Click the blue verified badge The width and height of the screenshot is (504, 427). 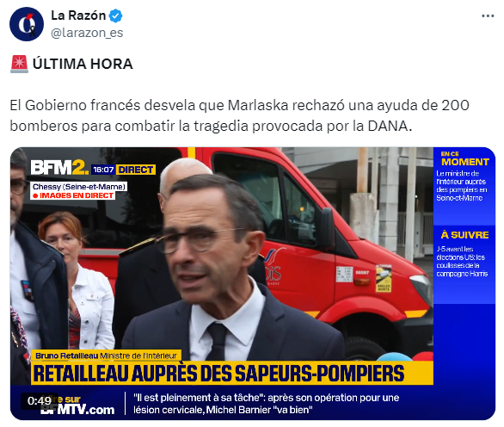pyautogui.click(x=115, y=15)
